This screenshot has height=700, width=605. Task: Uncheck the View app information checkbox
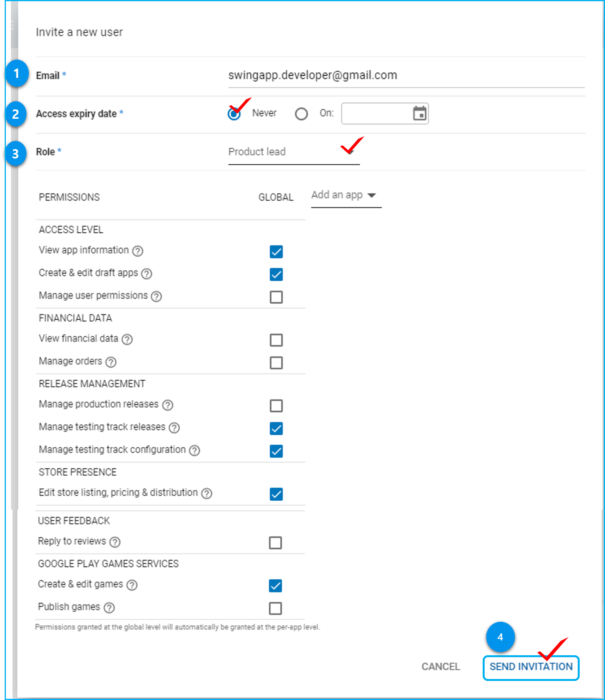tap(276, 252)
